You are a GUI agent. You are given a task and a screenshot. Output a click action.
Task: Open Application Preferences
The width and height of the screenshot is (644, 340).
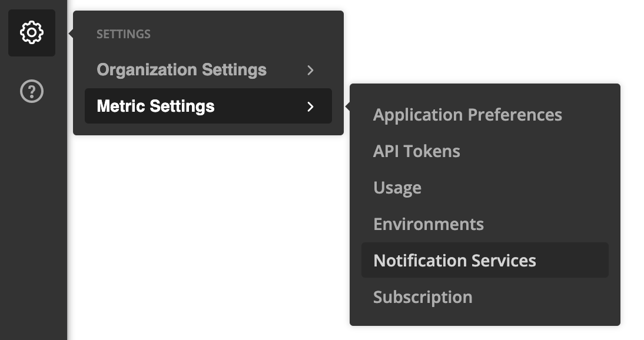tap(467, 115)
